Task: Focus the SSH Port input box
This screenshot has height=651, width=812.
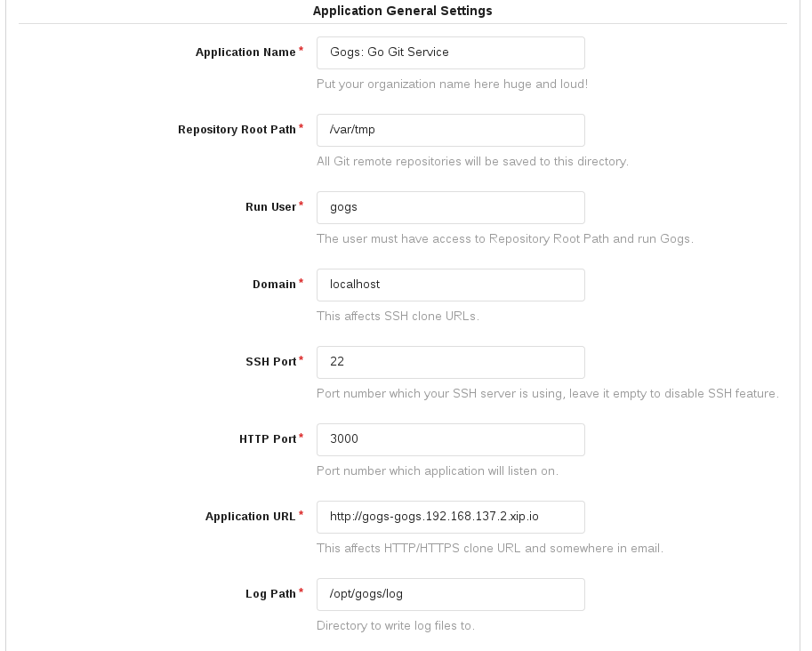Action: (450, 362)
